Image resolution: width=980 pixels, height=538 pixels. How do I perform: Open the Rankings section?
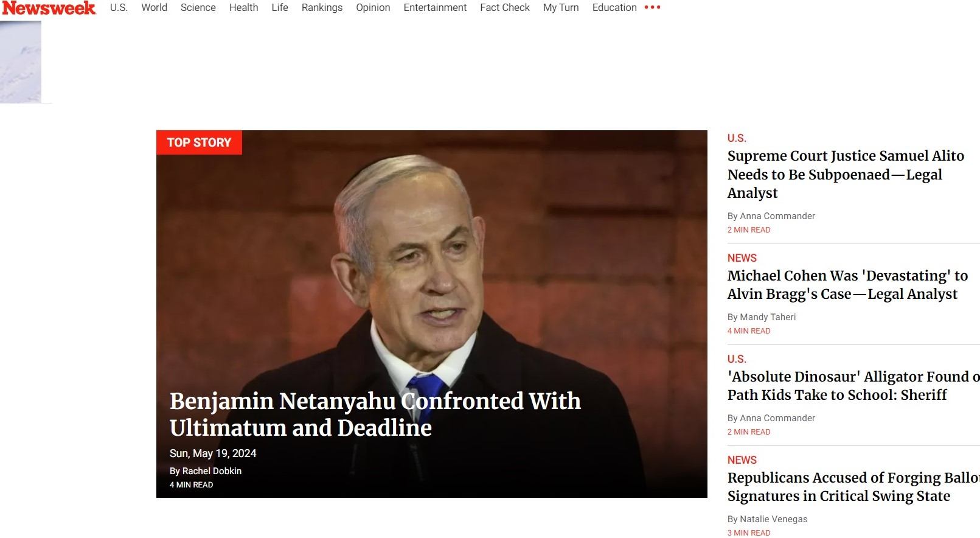pyautogui.click(x=322, y=7)
